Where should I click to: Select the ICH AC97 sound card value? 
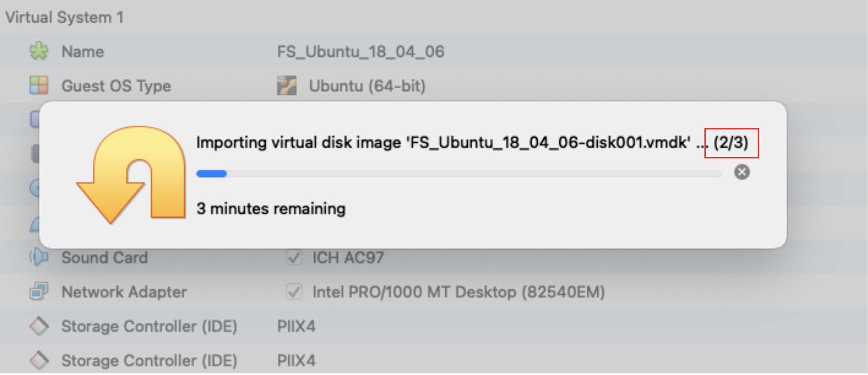click(348, 258)
